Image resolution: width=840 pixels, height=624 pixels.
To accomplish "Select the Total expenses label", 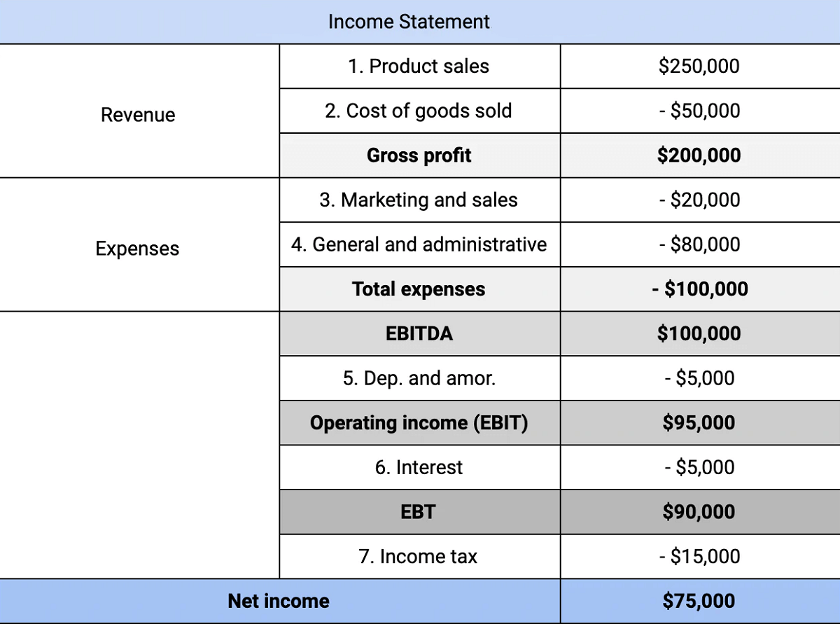I will click(420, 289).
